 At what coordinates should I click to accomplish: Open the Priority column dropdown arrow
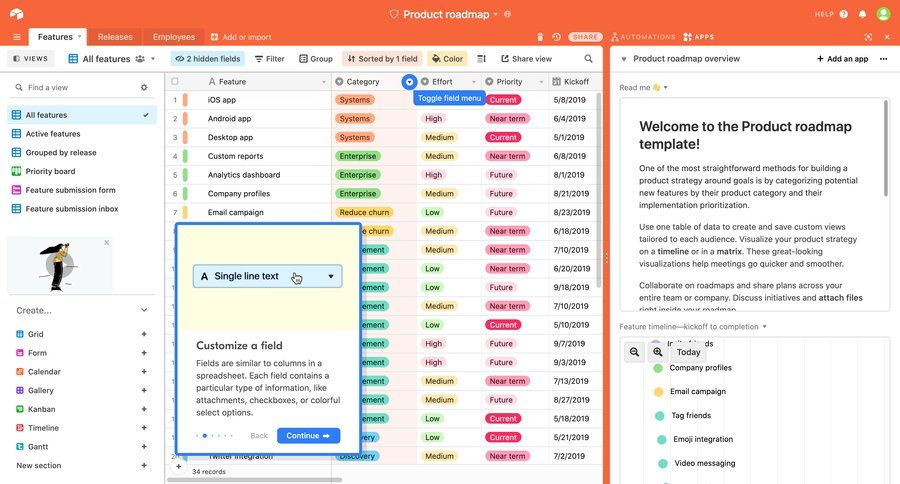541,82
